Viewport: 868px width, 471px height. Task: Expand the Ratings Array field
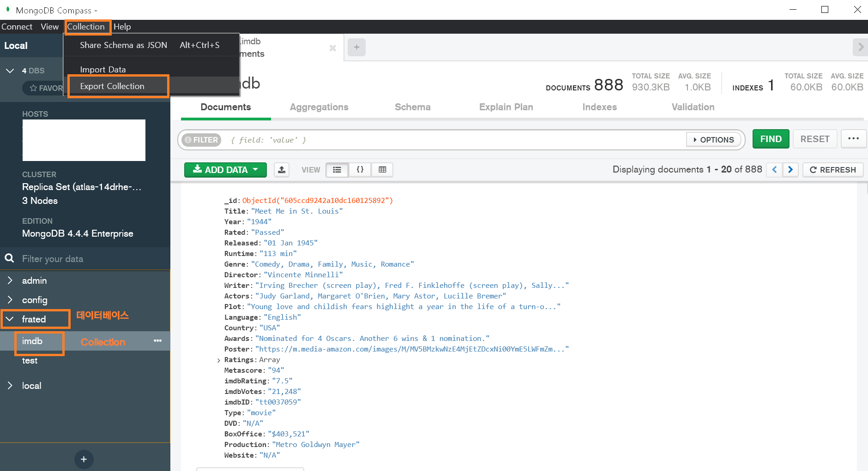tap(218, 360)
